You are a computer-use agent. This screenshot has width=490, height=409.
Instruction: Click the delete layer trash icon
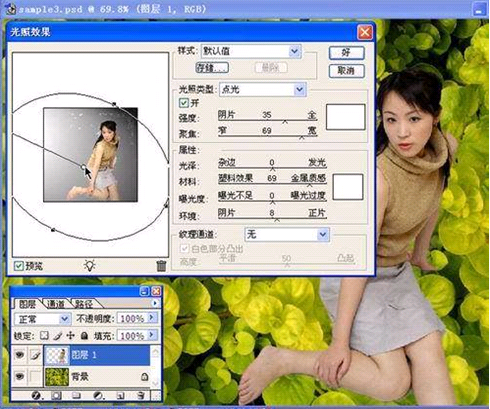coord(141,396)
